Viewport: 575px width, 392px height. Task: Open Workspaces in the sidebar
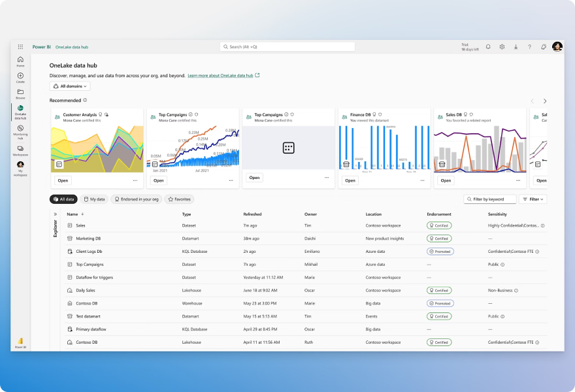click(x=20, y=151)
